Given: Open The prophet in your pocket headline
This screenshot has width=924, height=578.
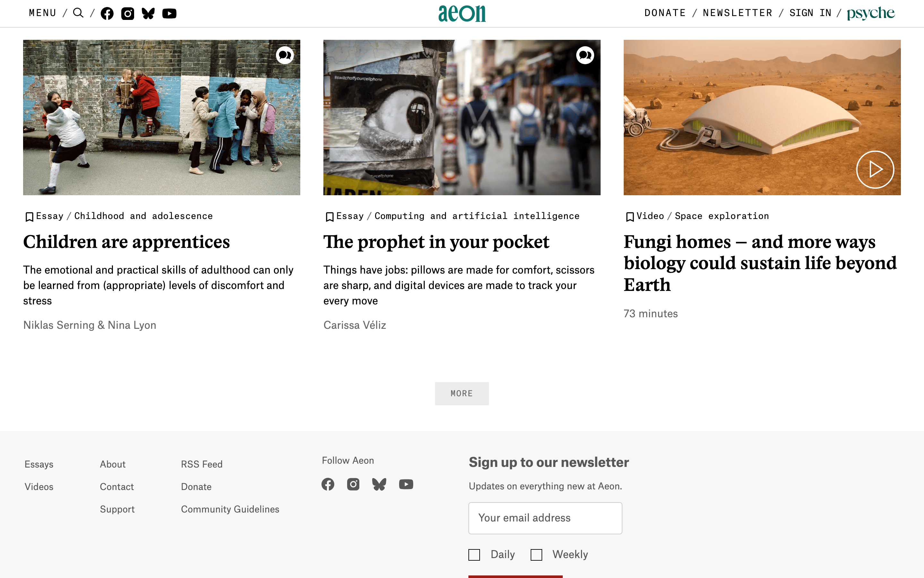Looking at the screenshot, I should point(436,241).
